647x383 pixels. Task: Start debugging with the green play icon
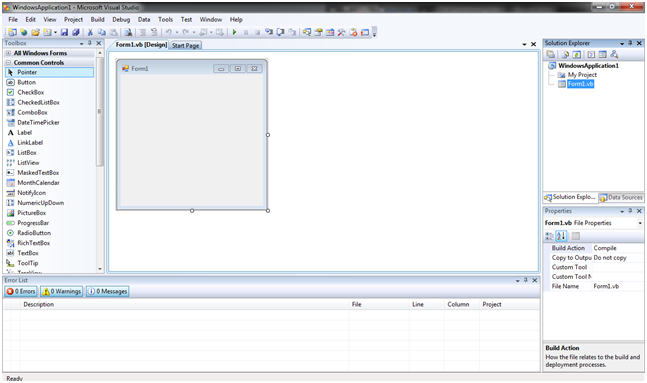coord(234,32)
